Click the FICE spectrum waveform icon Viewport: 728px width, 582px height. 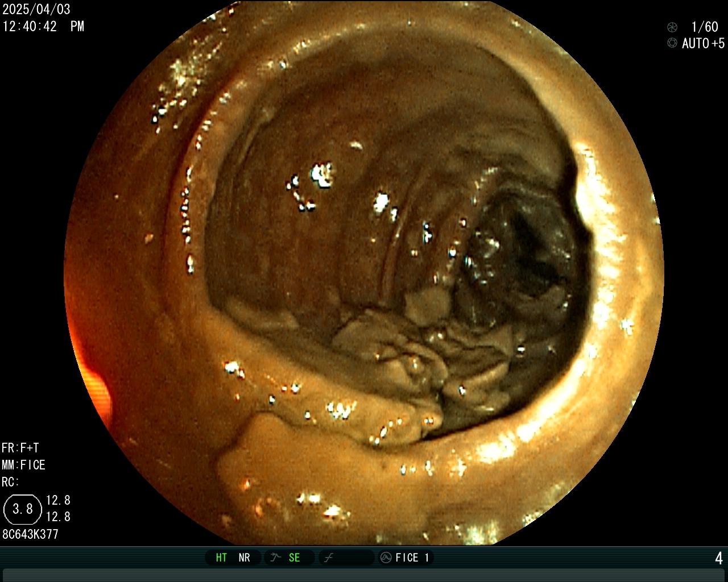click(x=386, y=558)
